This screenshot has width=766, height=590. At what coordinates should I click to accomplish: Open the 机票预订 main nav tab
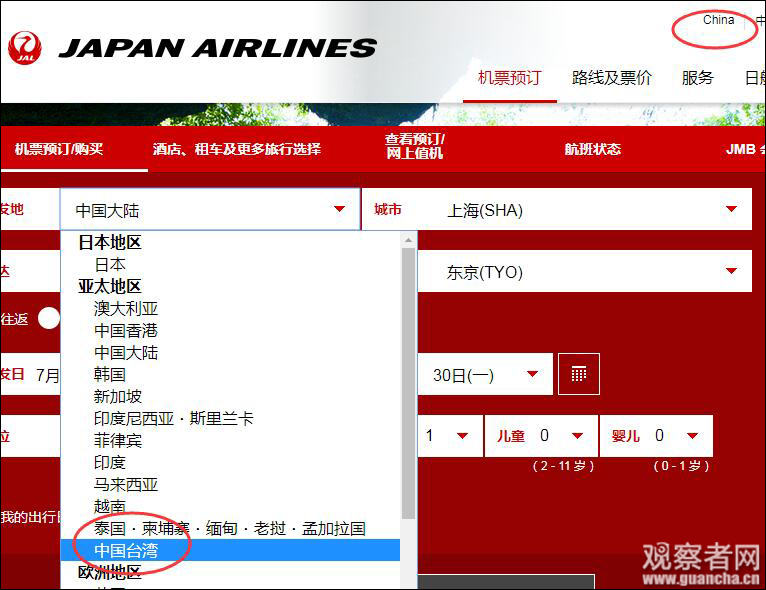point(510,78)
